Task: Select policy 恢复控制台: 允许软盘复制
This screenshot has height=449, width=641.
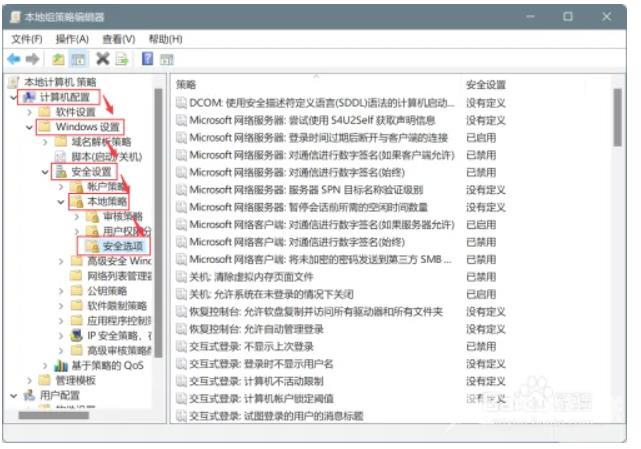Action: tap(316, 312)
